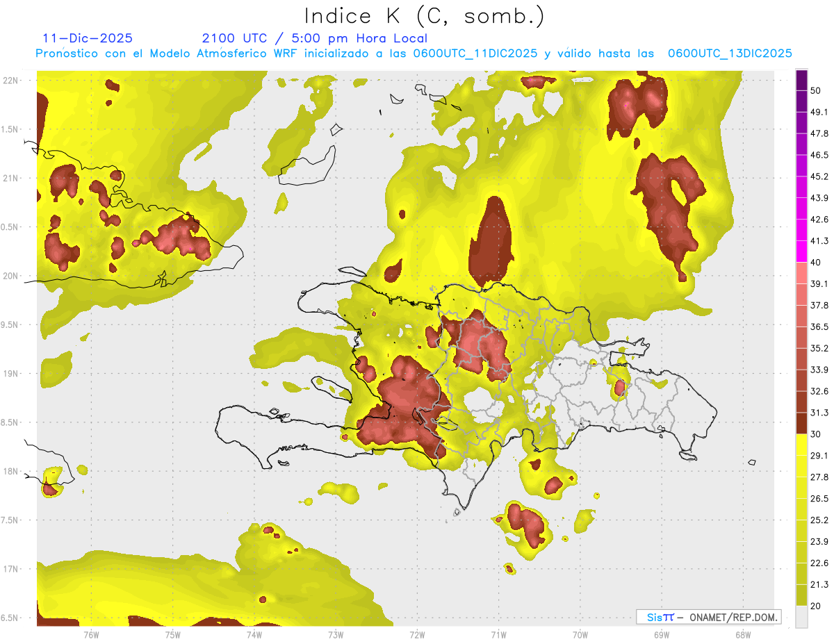Pick the bright magenta swatch between 40 and 41.3
This screenshot has height=644, width=834.
[x=802, y=251]
